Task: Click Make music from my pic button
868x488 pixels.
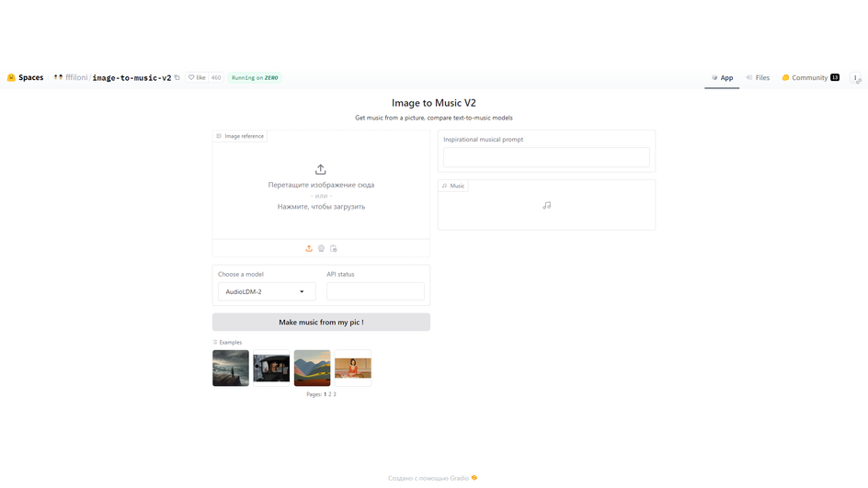Action: (x=321, y=322)
